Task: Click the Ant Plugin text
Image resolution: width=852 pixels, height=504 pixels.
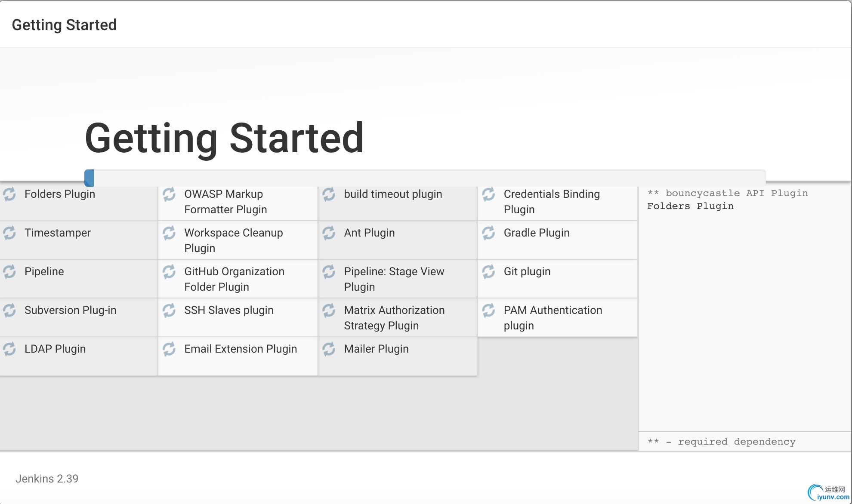Action: [370, 233]
